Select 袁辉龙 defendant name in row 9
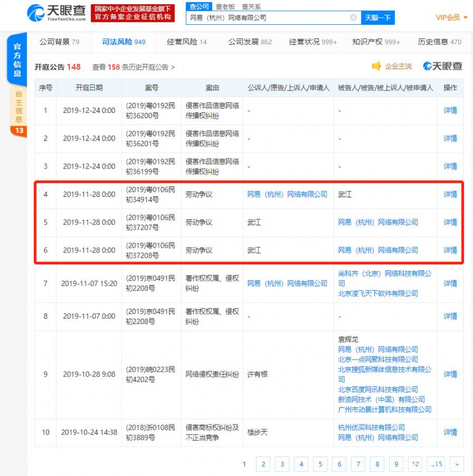The width and height of the screenshot is (473, 476). (348, 339)
